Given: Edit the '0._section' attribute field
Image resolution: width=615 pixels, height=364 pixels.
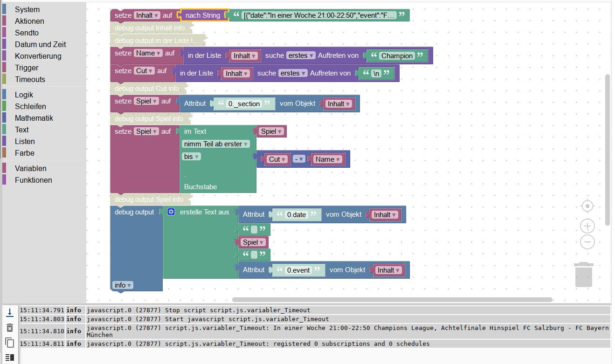Looking at the screenshot, I should click(x=243, y=104).
